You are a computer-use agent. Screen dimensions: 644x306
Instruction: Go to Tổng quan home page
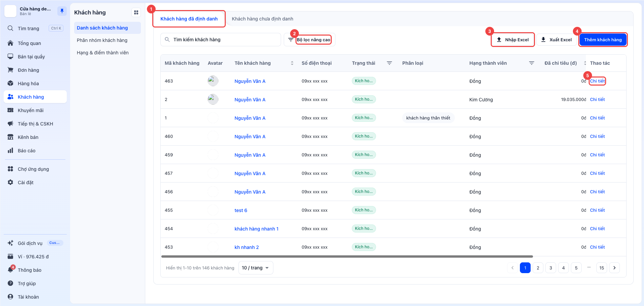(x=35, y=43)
